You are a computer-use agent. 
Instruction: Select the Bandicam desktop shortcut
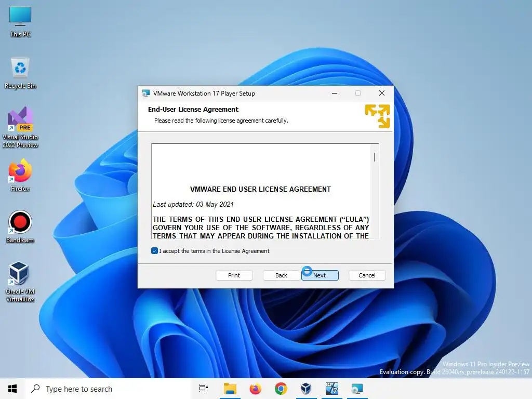pos(20,227)
